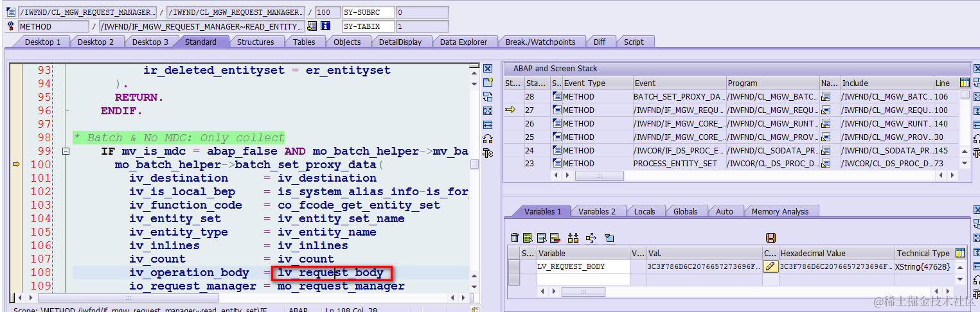Viewport: 980px width, 312px height.
Task: Open the variables table column layout icon
Action: (960, 253)
